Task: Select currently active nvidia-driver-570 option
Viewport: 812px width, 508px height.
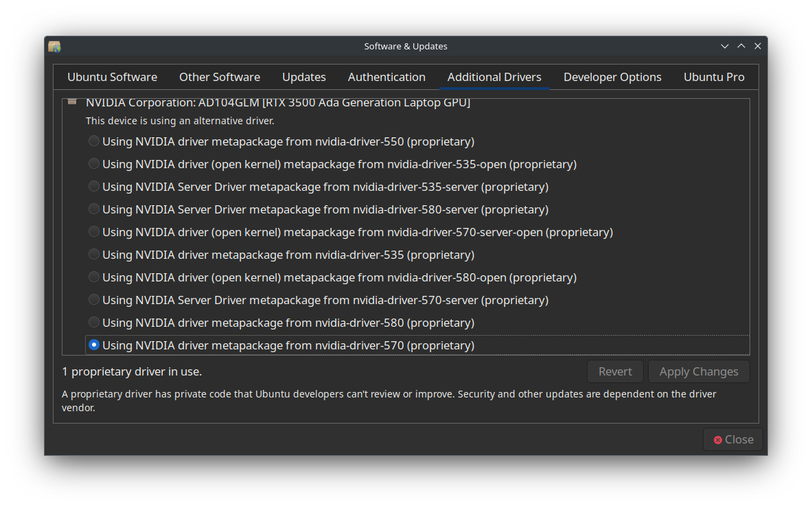Action: coord(94,345)
